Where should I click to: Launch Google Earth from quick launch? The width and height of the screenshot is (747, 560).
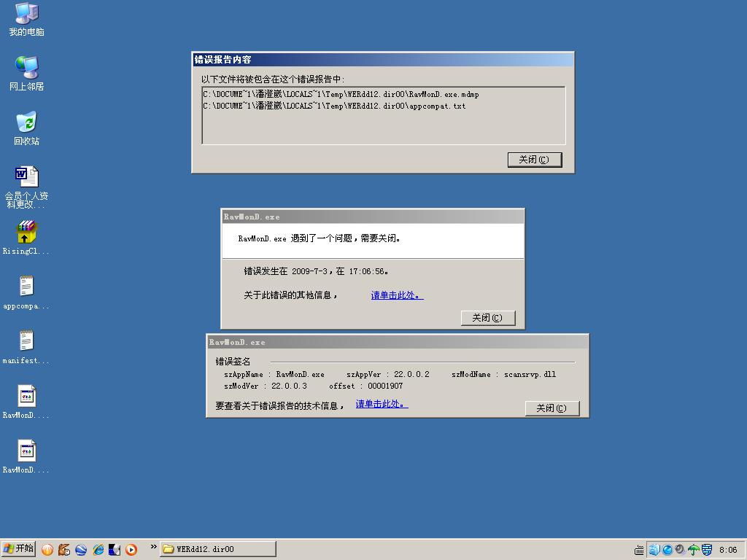point(80,550)
